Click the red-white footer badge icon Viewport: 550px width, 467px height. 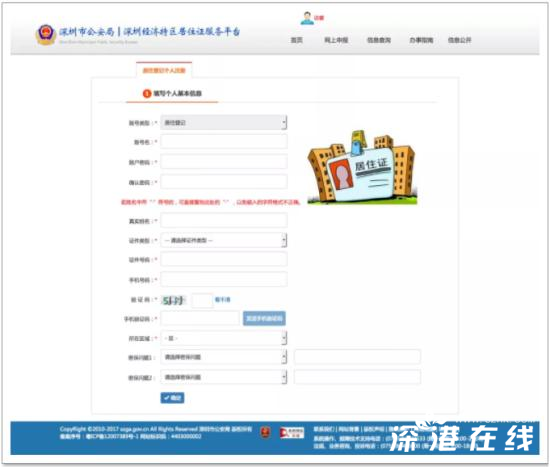(292, 432)
